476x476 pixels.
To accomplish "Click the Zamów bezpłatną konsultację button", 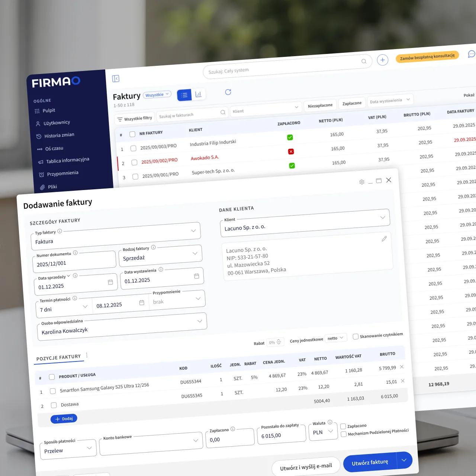I will [x=427, y=57].
